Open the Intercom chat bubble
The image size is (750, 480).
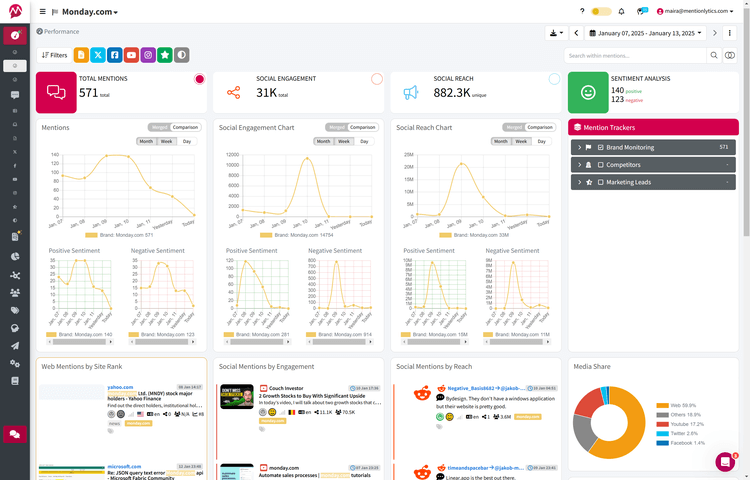pos(725,462)
